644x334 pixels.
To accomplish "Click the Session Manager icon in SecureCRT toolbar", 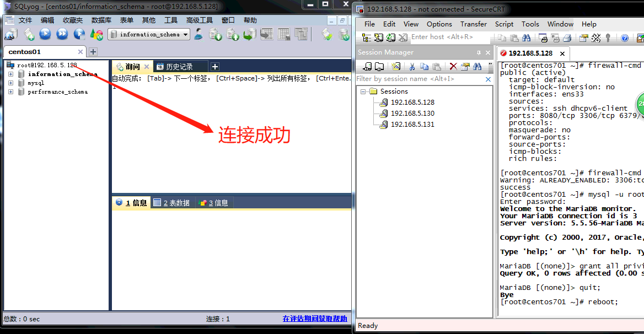I will 366,37.
